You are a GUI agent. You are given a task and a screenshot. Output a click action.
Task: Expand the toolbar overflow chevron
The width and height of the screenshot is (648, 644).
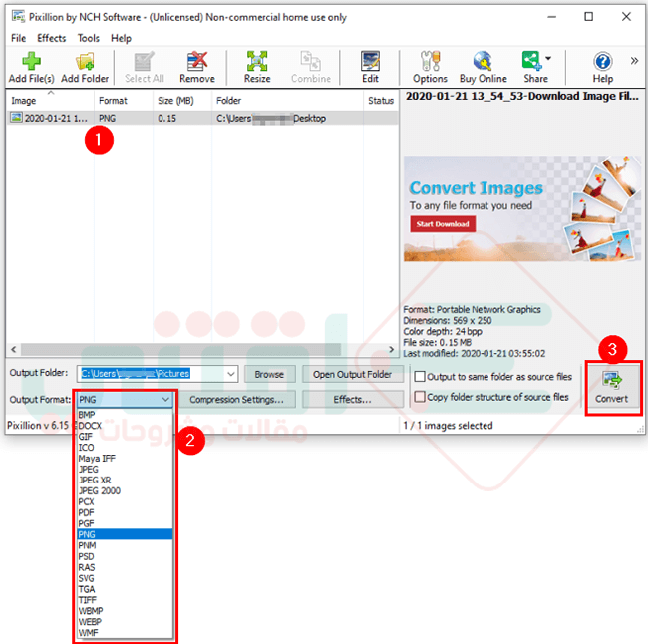click(x=634, y=61)
